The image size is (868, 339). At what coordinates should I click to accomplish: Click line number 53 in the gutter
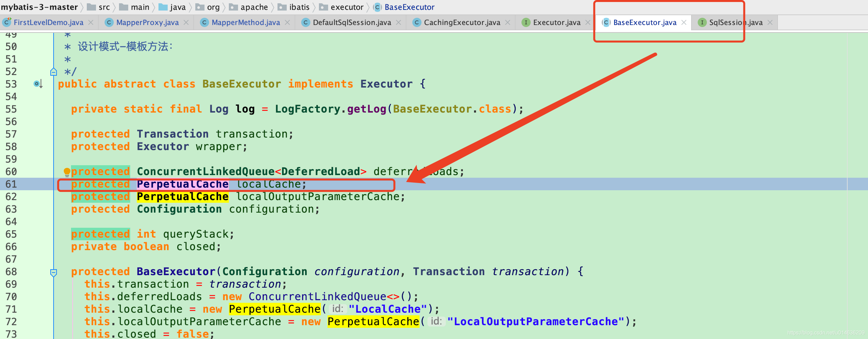(x=11, y=84)
